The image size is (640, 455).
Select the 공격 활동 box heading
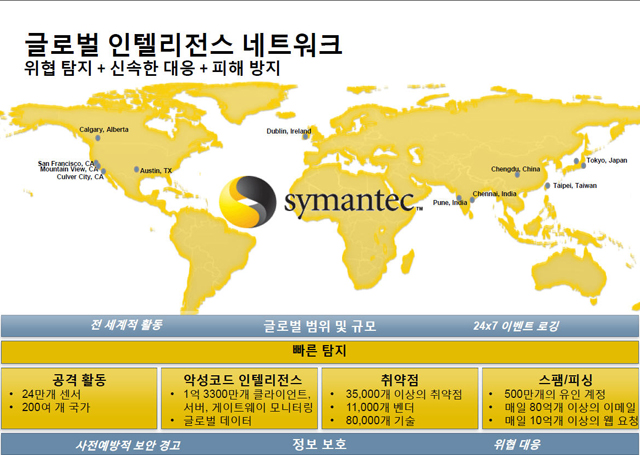[x=79, y=381]
